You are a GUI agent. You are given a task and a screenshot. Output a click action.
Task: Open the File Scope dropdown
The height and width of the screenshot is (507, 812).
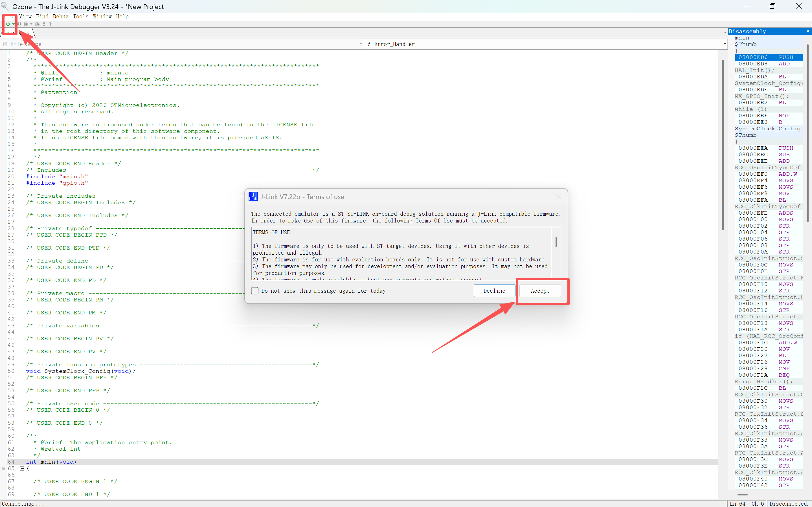click(x=183, y=44)
